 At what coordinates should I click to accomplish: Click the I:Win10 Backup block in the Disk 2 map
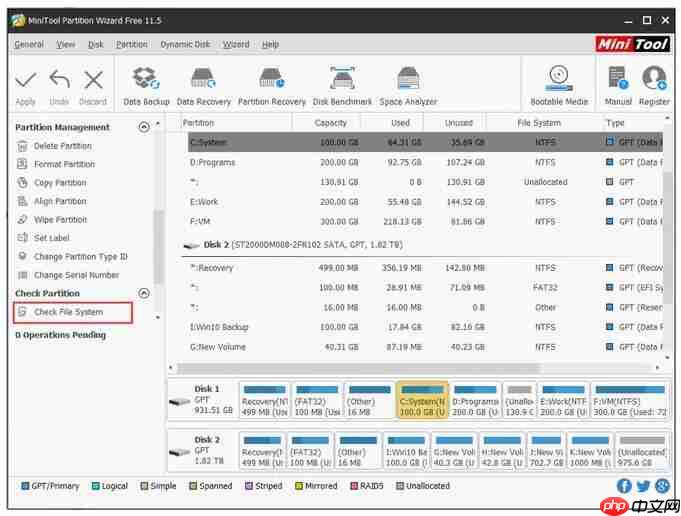[x=406, y=451]
